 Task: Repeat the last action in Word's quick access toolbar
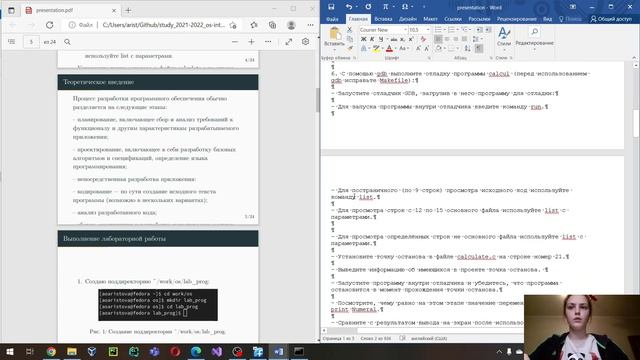(368, 7)
